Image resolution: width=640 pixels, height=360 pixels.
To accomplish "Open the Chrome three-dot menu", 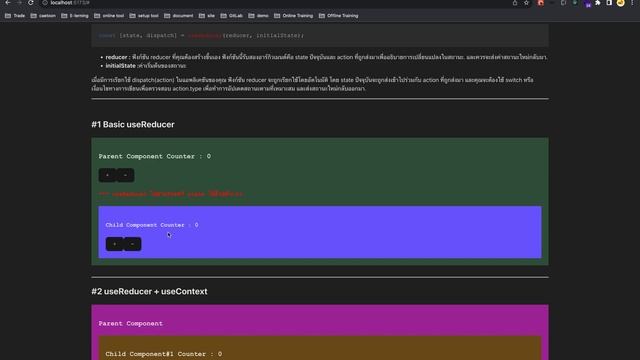I will click(x=632, y=3).
